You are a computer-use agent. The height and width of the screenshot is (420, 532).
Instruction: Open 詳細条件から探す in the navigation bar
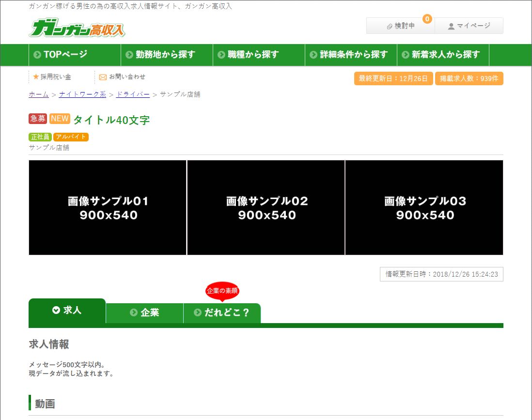351,55
